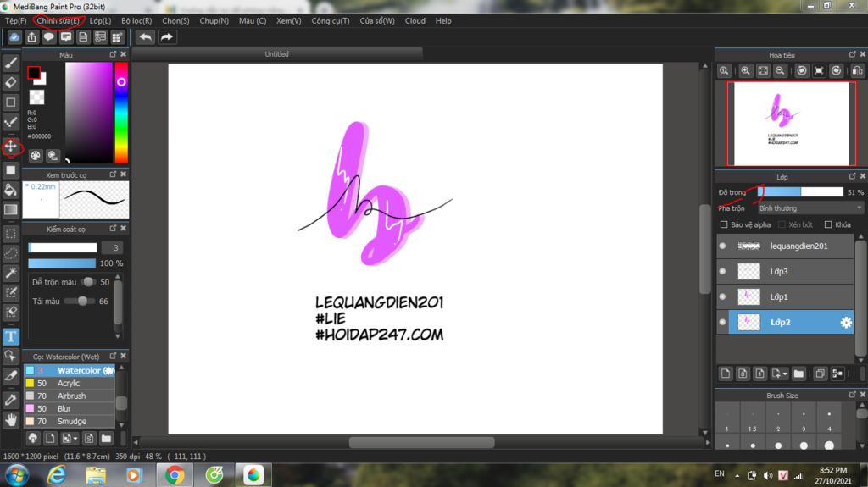
Task: Click the Redo arrow
Action: (167, 37)
